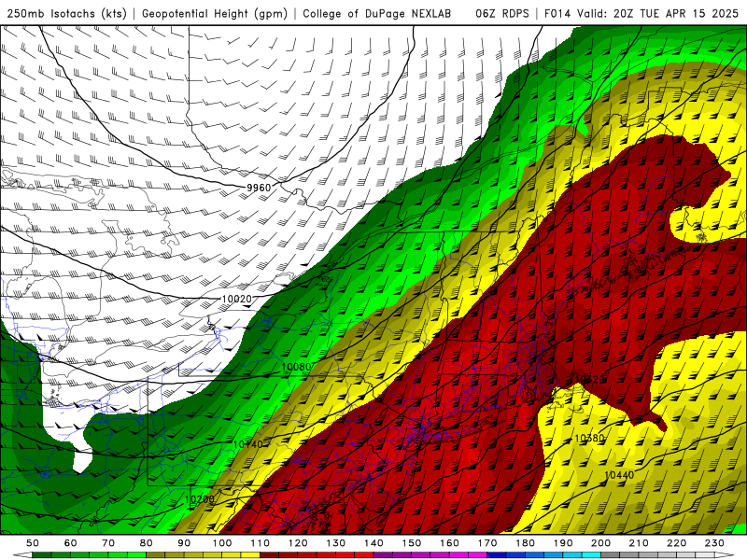Select the 10080 contour label on the map
This screenshot has width=747, height=560.
[296, 367]
